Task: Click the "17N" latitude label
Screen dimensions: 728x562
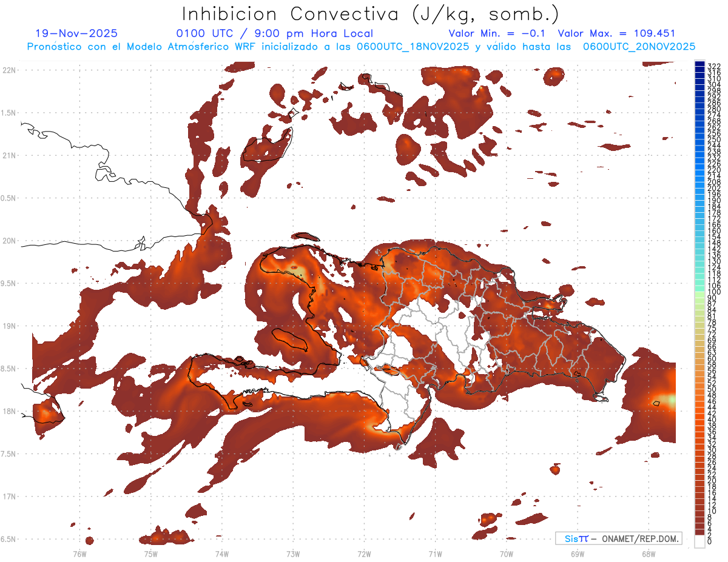Action: 9,497
